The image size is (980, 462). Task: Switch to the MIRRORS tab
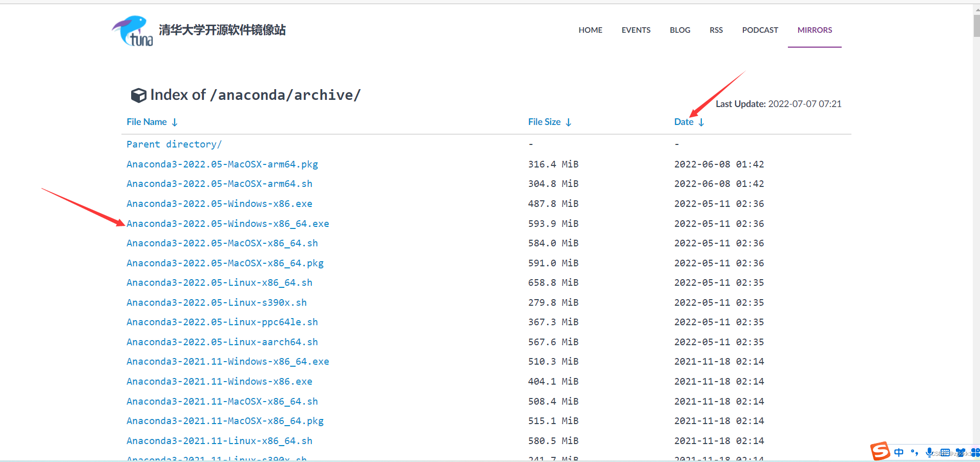[x=814, y=30]
